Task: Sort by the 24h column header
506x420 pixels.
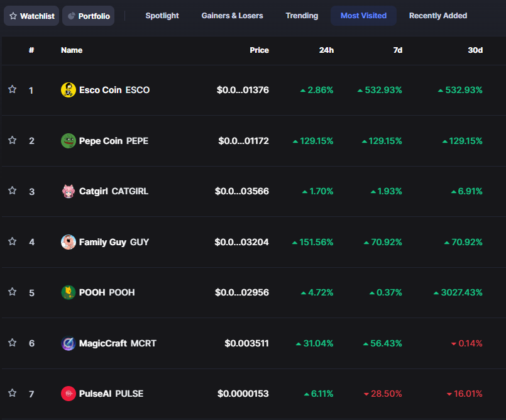Action: point(326,50)
